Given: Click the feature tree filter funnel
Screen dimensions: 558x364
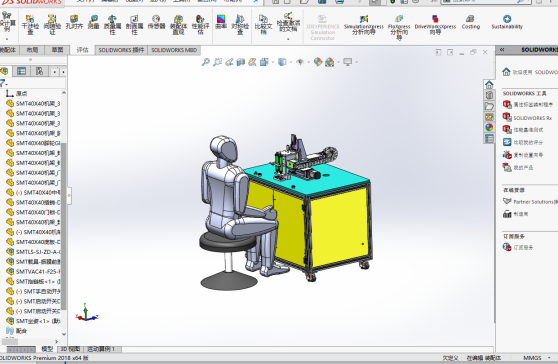Looking at the screenshot, I should click(x=3, y=84).
